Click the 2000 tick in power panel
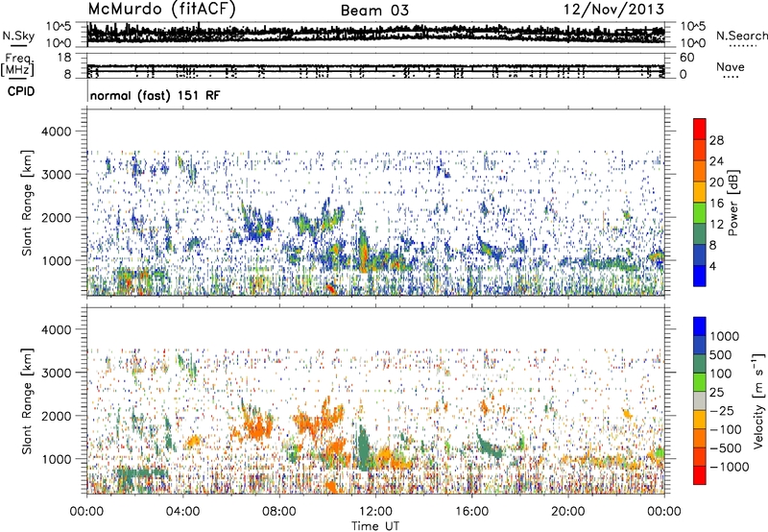Viewport: 768px width, 532px height. pos(57,217)
